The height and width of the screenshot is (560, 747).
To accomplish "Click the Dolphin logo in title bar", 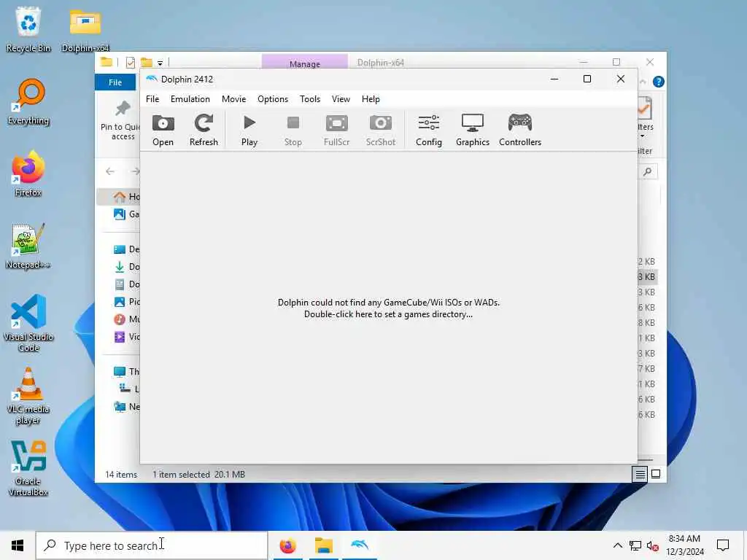I will 152,79.
